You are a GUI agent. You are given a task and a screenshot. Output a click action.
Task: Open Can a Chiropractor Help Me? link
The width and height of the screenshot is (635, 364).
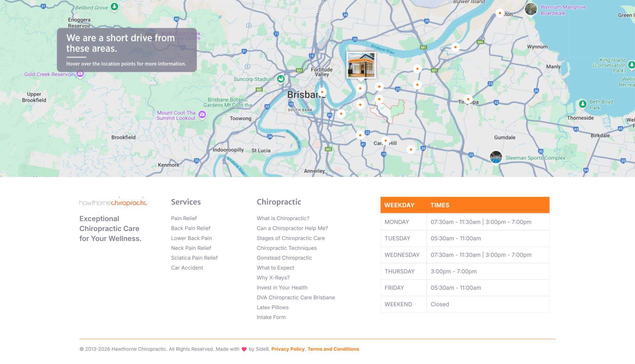point(292,228)
